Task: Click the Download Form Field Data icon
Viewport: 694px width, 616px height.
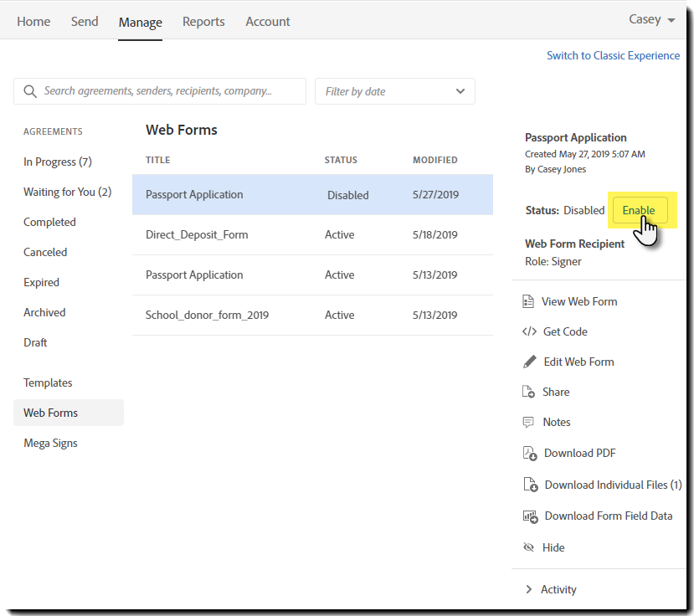Action: point(529,516)
